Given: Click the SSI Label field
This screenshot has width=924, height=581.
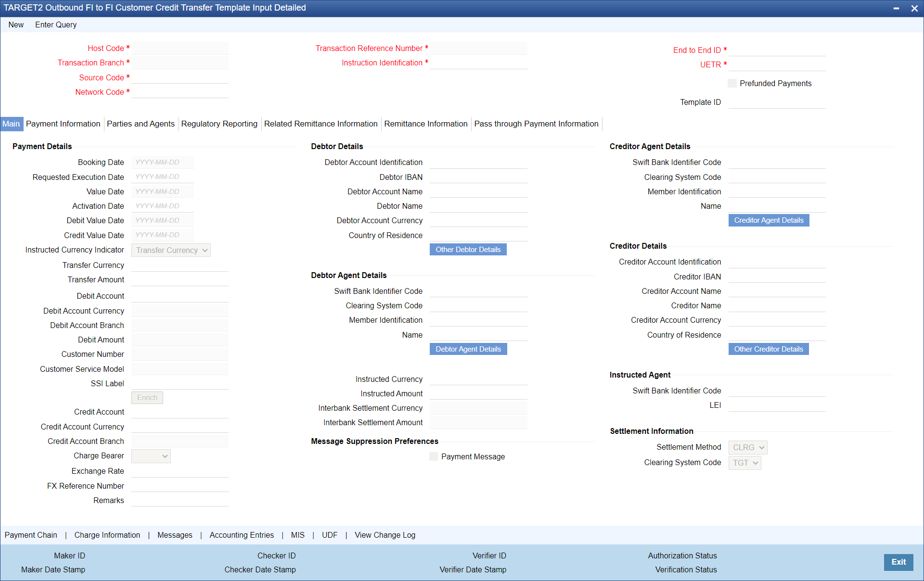Looking at the screenshot, I should [x=180, y=383].
